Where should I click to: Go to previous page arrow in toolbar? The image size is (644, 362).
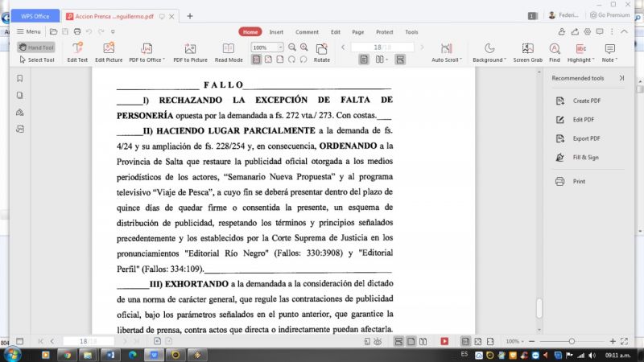[x=343, y=47]
